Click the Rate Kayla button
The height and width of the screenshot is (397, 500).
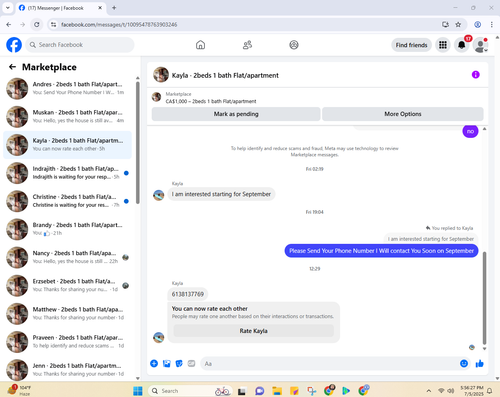[x=253, y=331]
